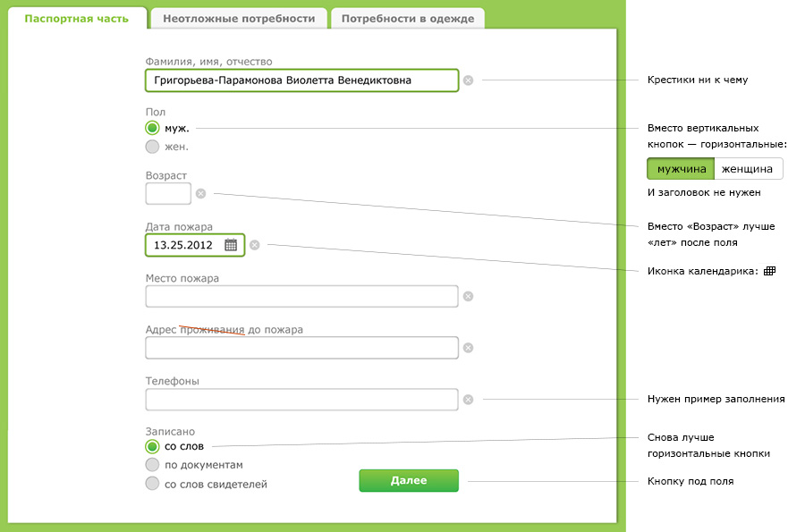Image resolution: width=805 pixels, height=532 pixels.
Task: Select the муж. radio button
Action: click(x=152, y=128)
